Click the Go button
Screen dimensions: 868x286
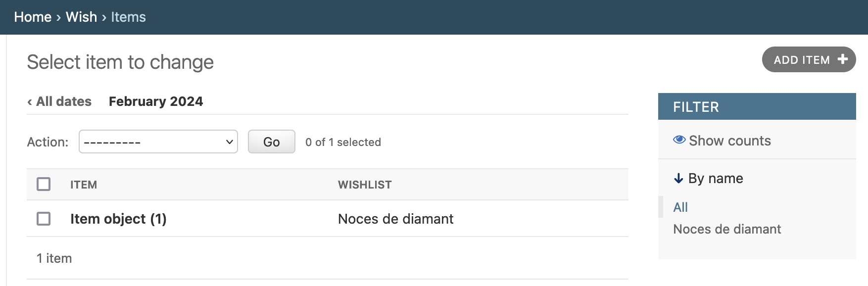271,142
